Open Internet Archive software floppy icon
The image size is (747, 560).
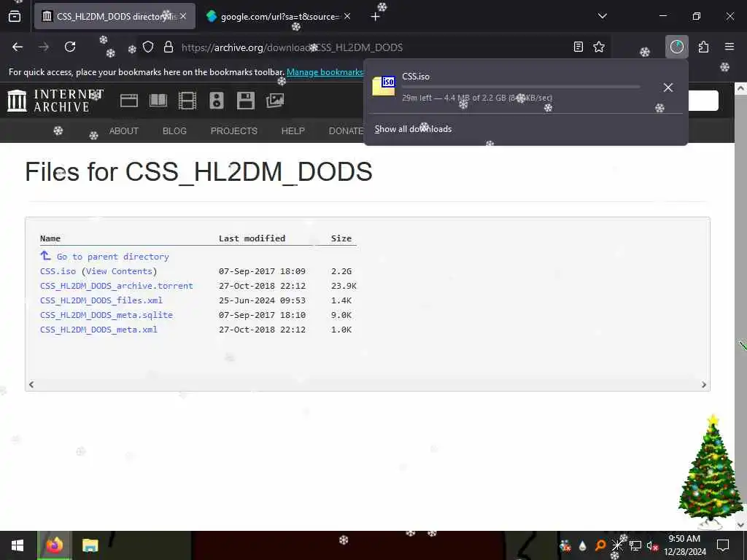coord(245,101)
